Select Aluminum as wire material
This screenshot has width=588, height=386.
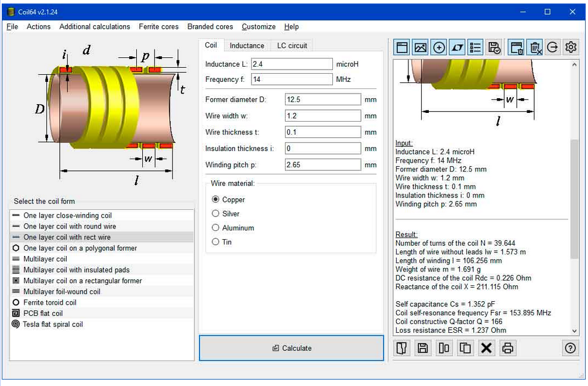[233, 228]
